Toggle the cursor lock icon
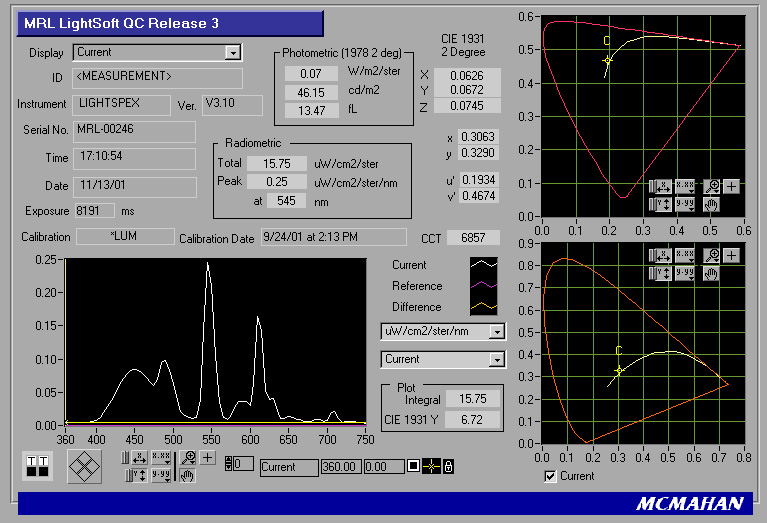The height and width of the screenshot is (523, 767). click(449, 467)
